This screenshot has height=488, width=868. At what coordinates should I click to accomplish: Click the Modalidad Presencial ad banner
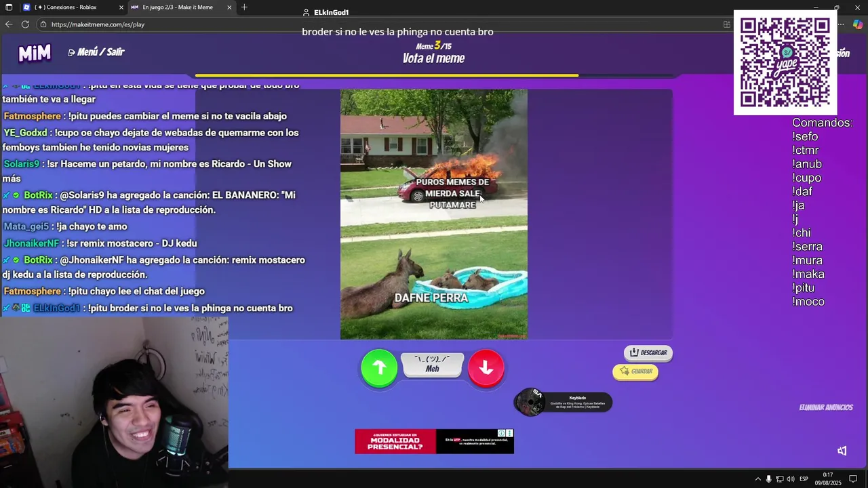[x=434, y=441]
